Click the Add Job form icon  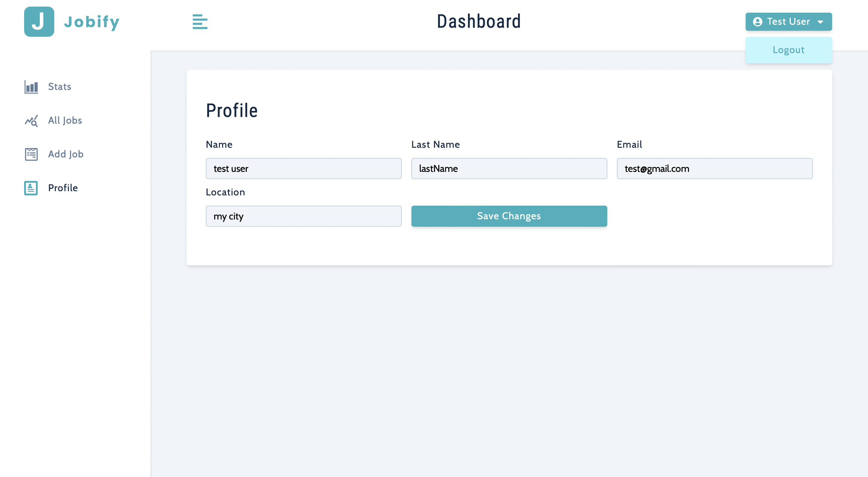point(31,154)
